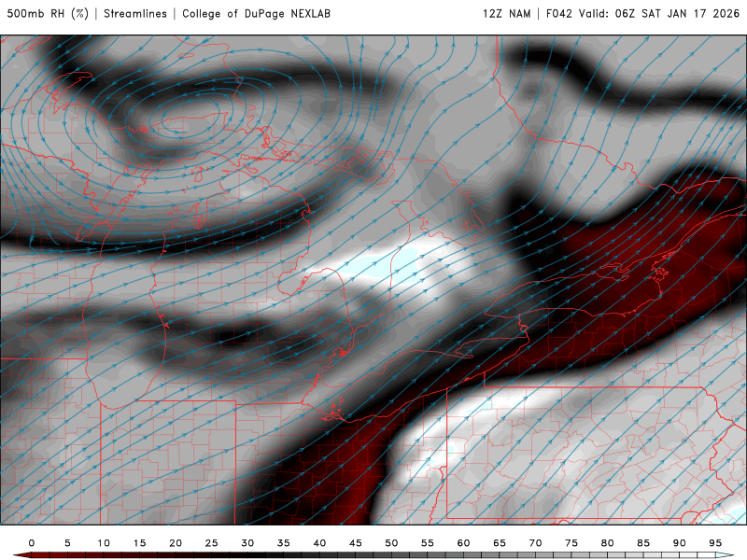
Task: Pick the "70" color scale label
Action: [x=535, y=543]
